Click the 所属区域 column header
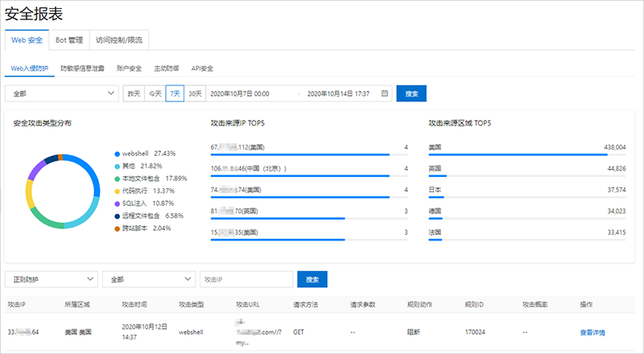The image size is (644, 354). (x=77, y=304)
